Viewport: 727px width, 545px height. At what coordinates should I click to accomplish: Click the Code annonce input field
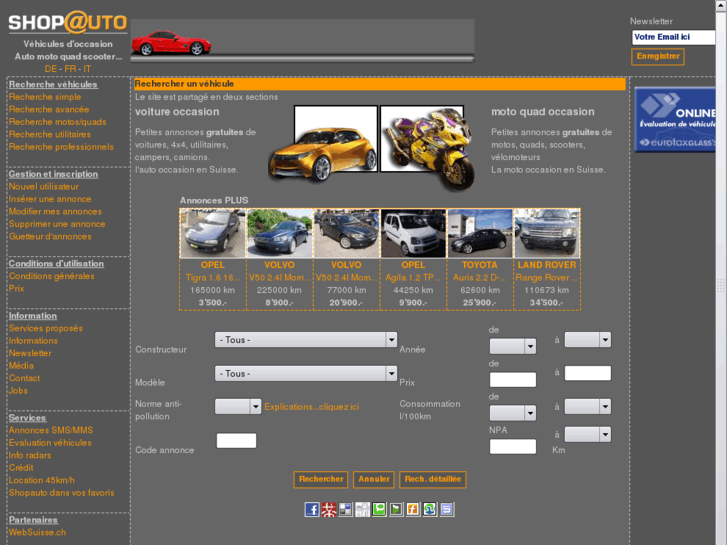(236, 441)
